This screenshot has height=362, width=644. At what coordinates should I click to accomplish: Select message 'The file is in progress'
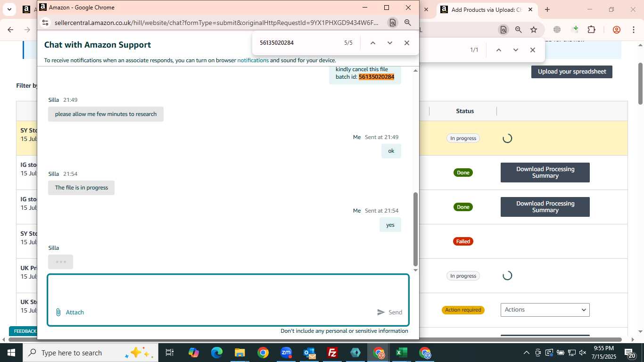click(81, 188)
